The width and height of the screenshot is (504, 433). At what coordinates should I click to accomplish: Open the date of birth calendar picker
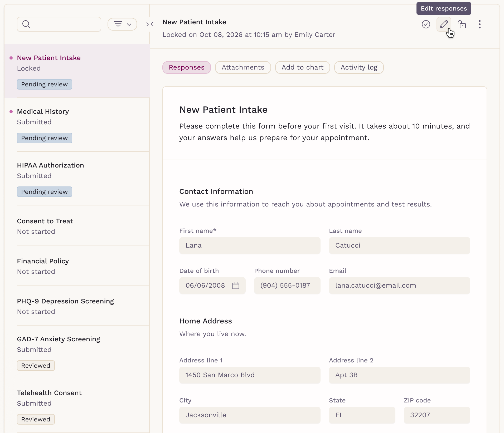[x=236, y=286]
